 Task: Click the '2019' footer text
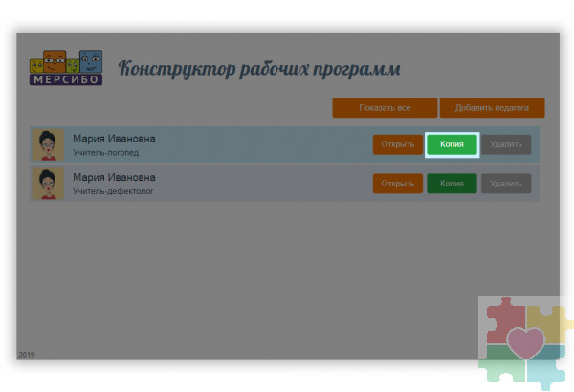[x=26, y=355]
